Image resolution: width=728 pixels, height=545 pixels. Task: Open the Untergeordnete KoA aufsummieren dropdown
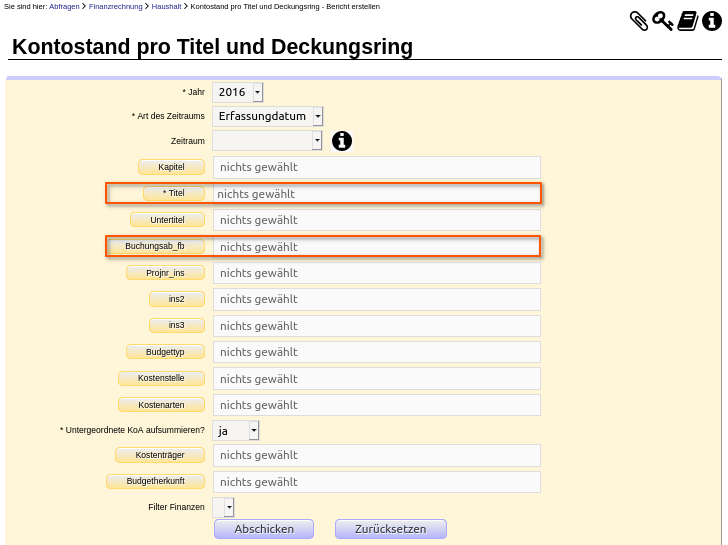pyautogui.click(x=235, y=431)
